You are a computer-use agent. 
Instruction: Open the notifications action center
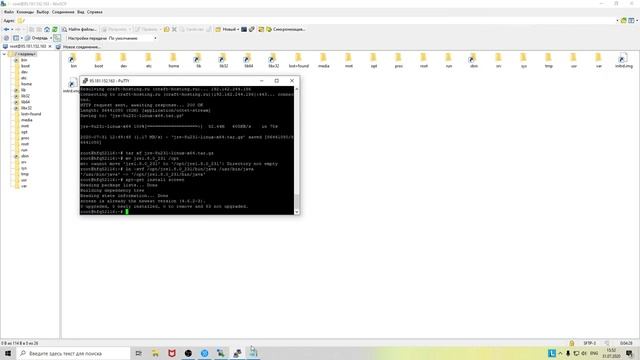coord(629,353)
